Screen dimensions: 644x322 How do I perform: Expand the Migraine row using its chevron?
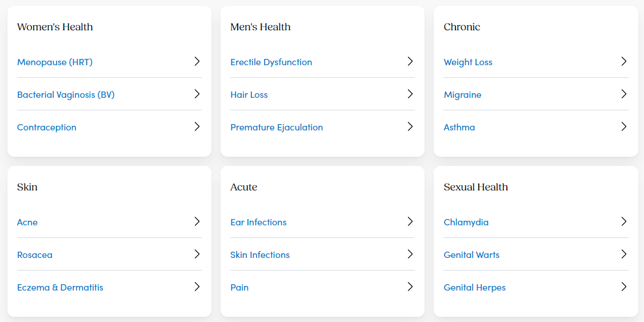pos(624,94)
